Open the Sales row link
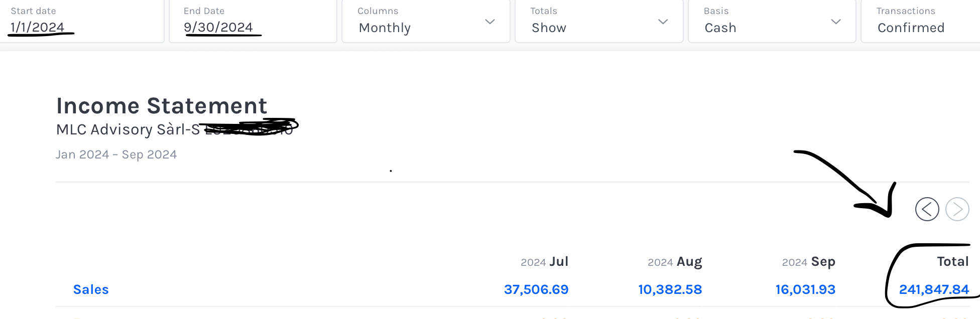Image resolution: width=980 pixels, height=319 pixels. click(x=91, y=289)
